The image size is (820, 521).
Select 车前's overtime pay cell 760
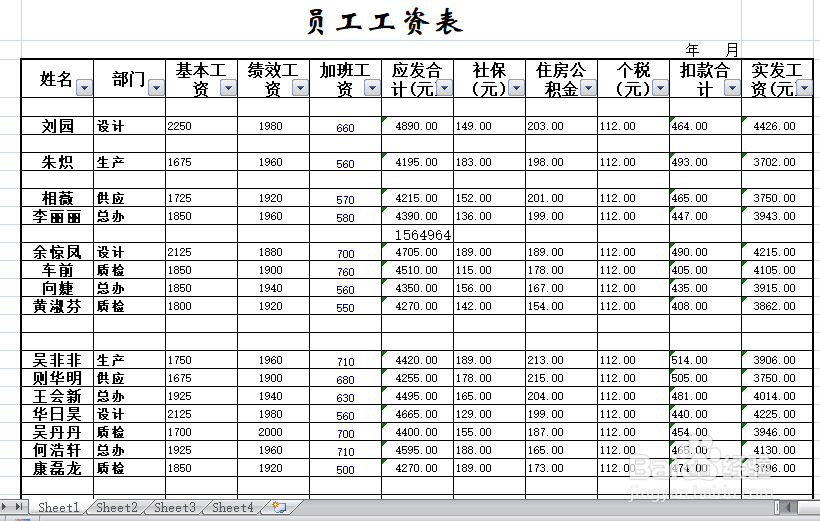(x=346, y=270)
